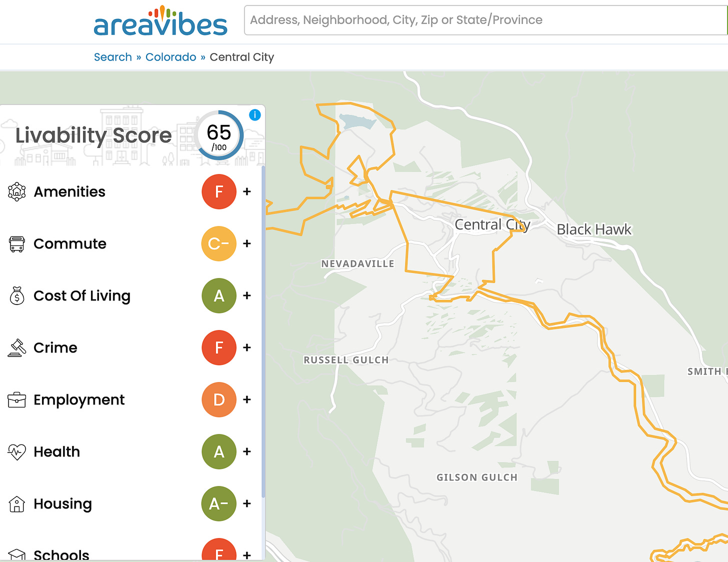The height and width of the screenshot is (562, 728).
Task: Click the Employment briefcase icon
Action: coord(17,400)
